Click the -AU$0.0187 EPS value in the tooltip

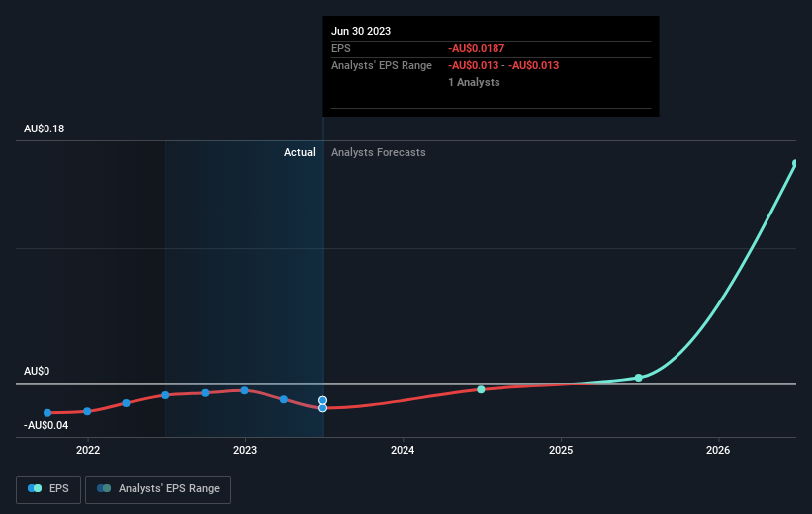(477, 48)
